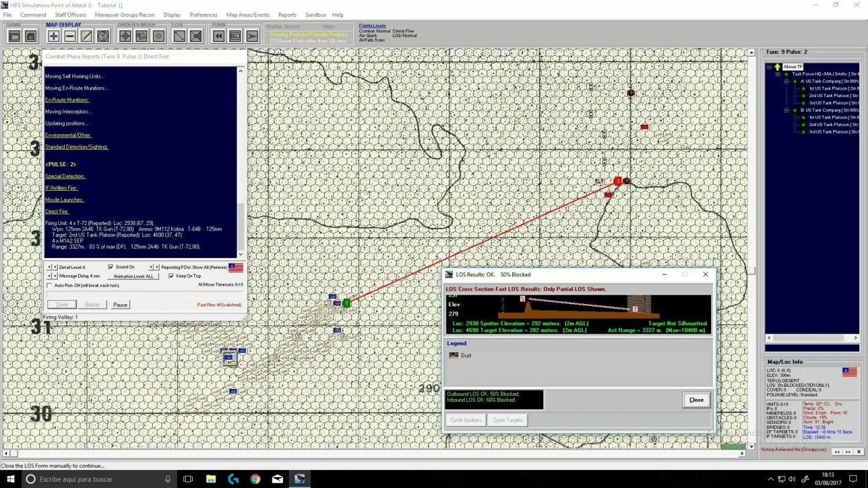Click the framed blue HQ unit on map
Viewport: 868px width, 488px height.
tap(230, 358)
